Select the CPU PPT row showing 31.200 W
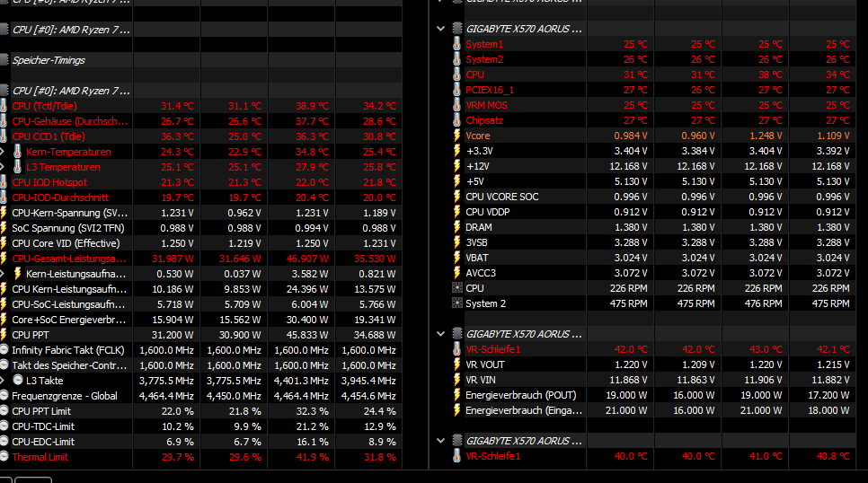Image resolution: width=868 pixels, height=483 pixels. pos(201,335)
